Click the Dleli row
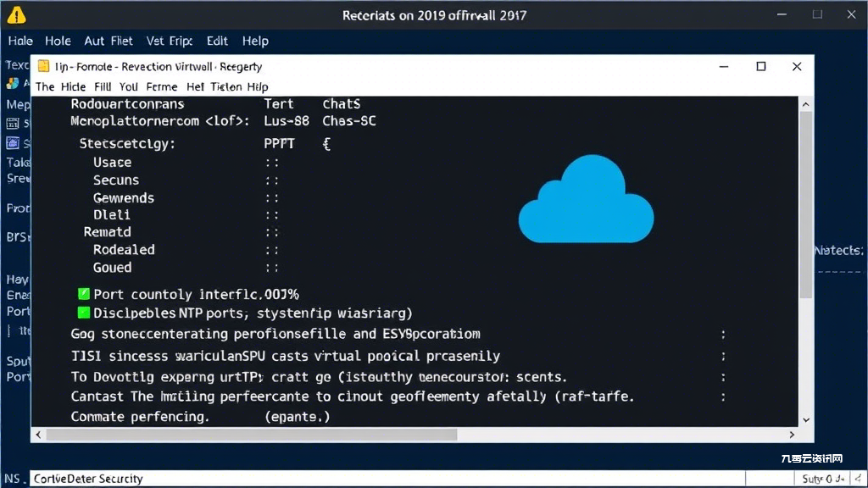The height and width of the screenshot is (488, 868). click(112, 214)
